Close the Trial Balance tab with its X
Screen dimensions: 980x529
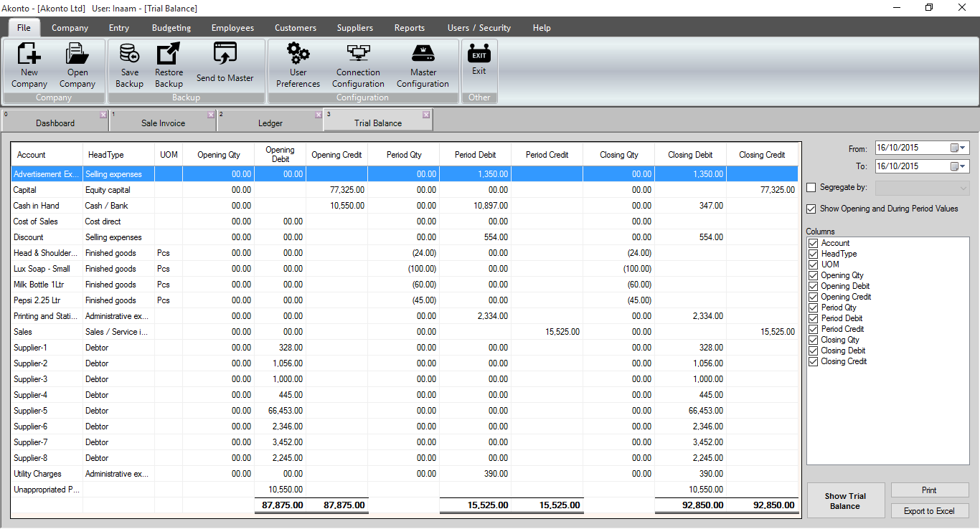(426, 115)
